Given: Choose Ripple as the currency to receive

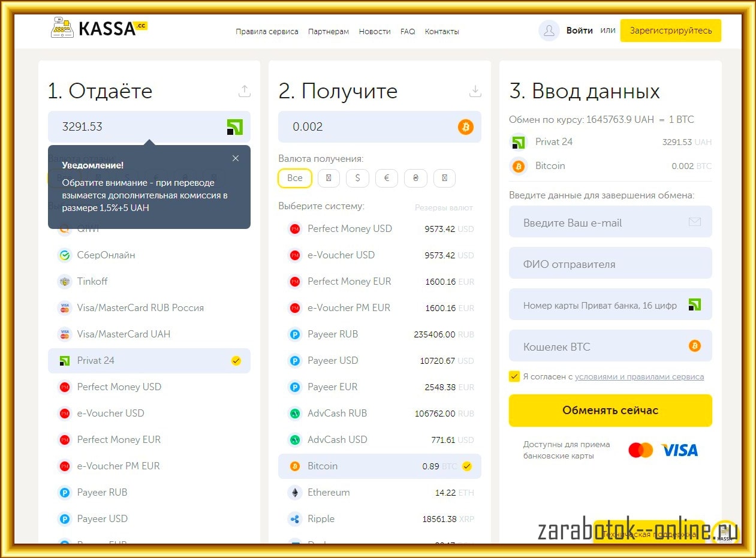Looking at the screenshot, I should [321, 518].
